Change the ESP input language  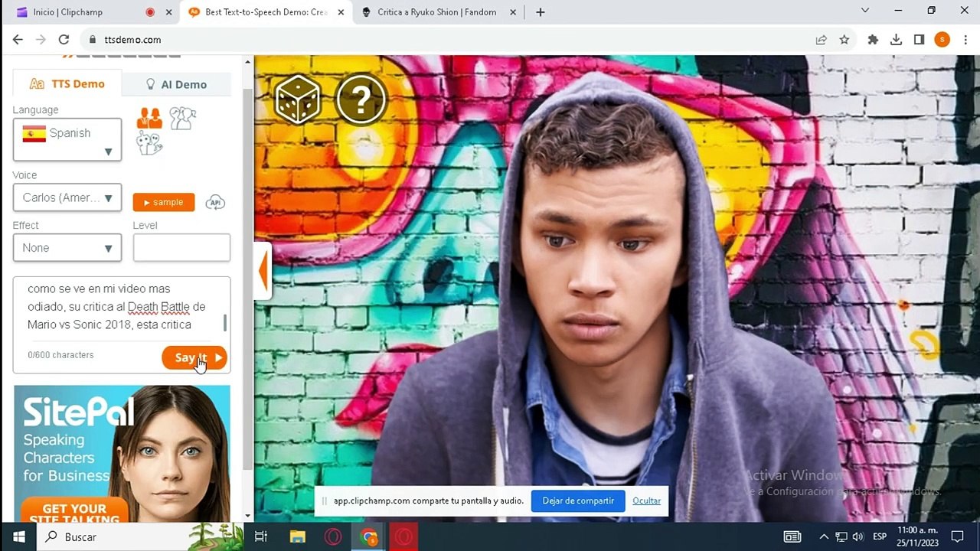(880, 537)
